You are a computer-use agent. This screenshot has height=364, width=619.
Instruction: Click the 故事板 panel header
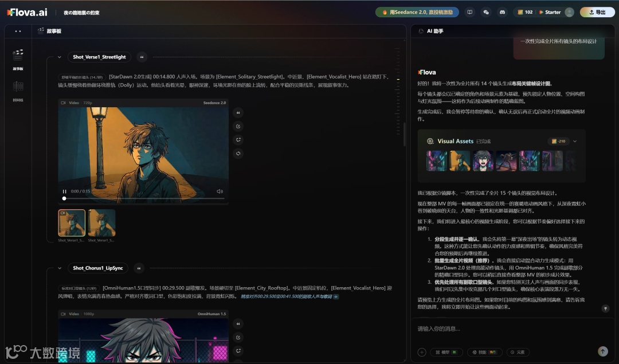(50, 31)
